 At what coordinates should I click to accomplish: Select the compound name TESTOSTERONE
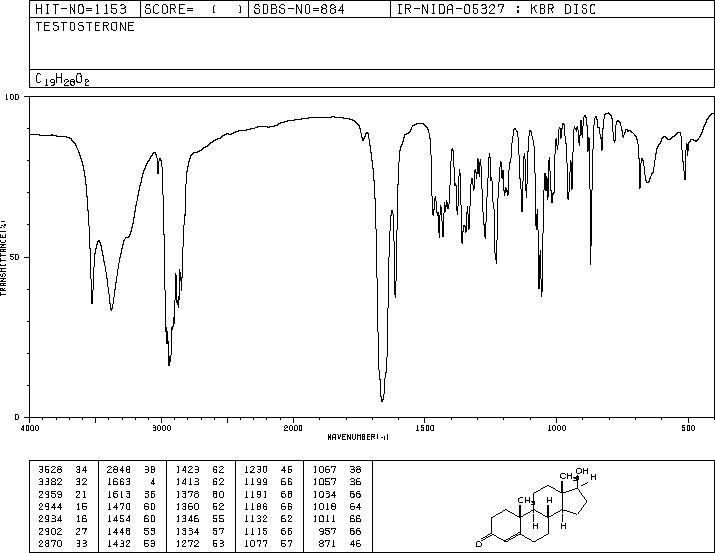pyautogui.click(x=85, y=27)
